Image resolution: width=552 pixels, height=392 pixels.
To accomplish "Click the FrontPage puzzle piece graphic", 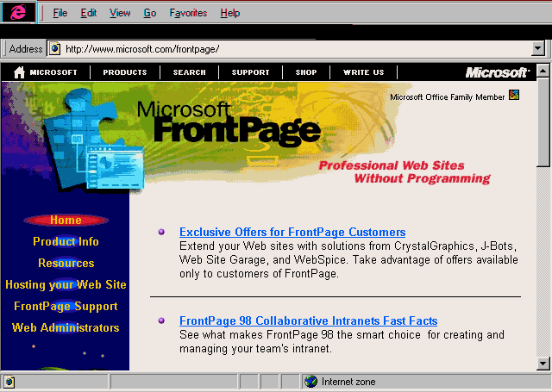I will pos(93,140).
